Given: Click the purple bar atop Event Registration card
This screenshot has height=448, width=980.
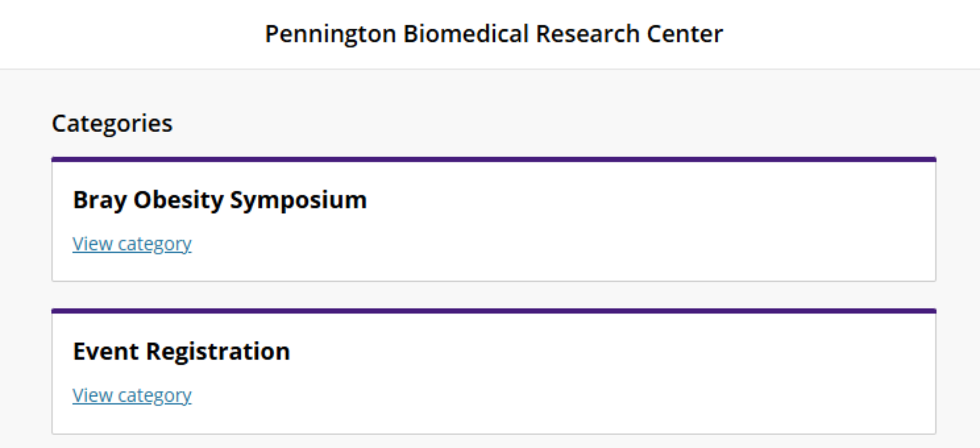Looking at the screenshot, I should tap(493, 311).
